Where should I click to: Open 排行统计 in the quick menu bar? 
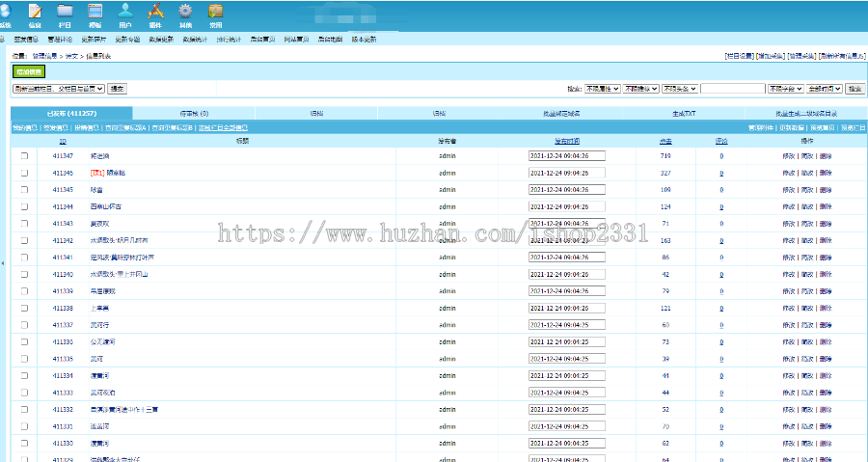pyautogui.click(x=229, y=40)
